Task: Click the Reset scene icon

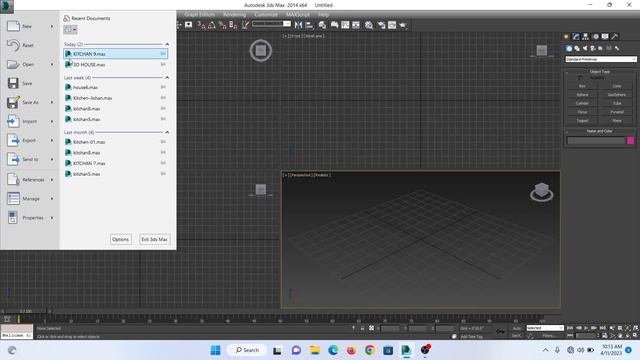Action: point(13,45)
